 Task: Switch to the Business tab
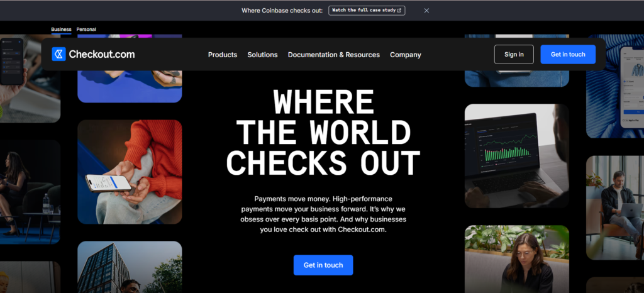[x=61, y=30]
